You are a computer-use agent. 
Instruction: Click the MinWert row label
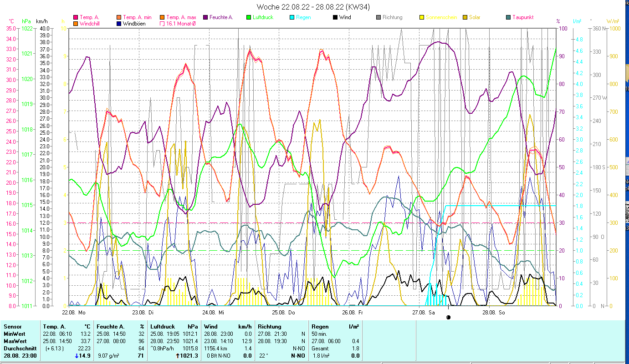click(15, 334)
